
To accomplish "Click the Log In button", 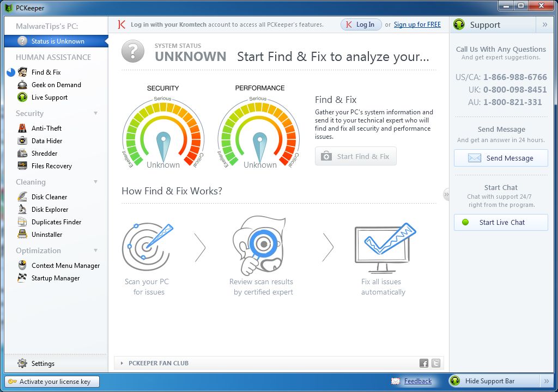I will click(x=361, y=24).
